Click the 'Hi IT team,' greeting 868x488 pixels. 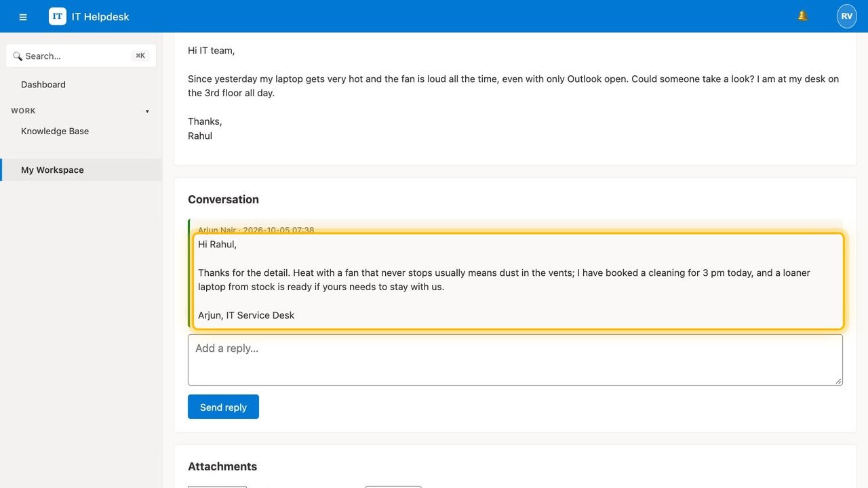[x=212, y=50]
